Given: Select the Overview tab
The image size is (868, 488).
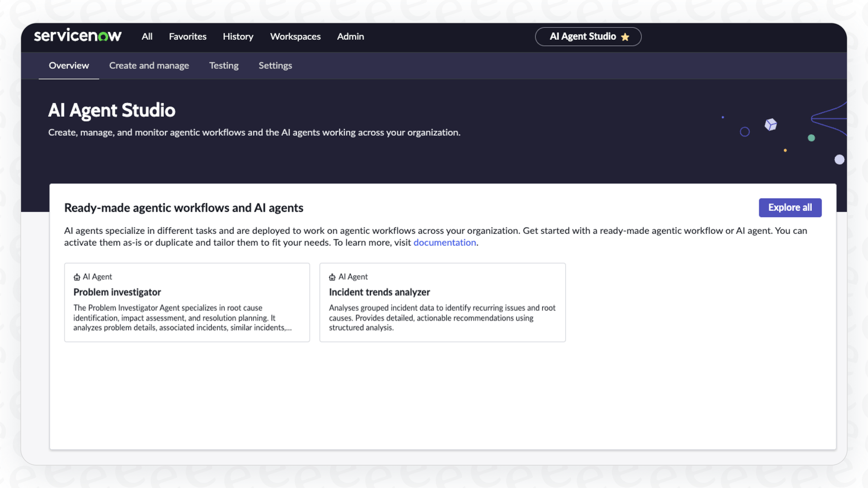Looking at the screenshot, I should coord(69,66).
